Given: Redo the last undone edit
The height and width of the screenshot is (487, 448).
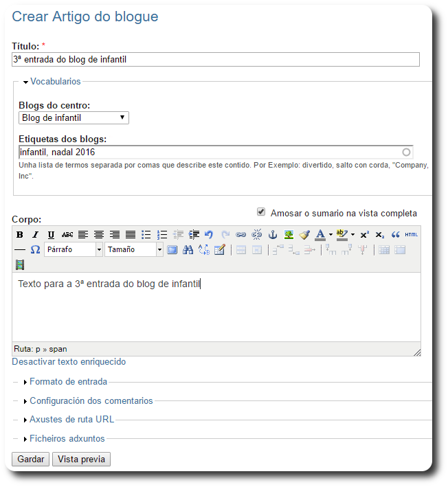Looking at the screenshot, I should pyautogui.click(x=225, y=234).
